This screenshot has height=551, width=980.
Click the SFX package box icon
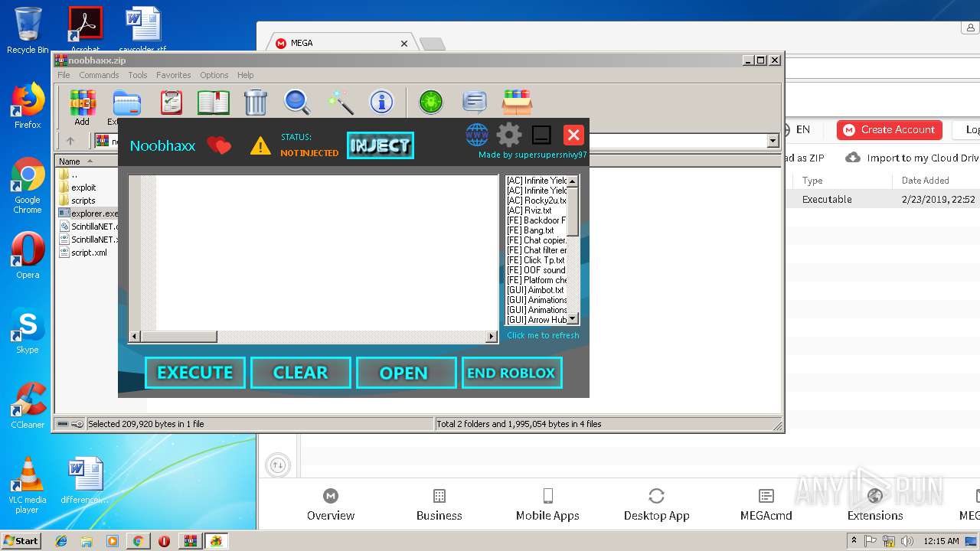point(518,103)
